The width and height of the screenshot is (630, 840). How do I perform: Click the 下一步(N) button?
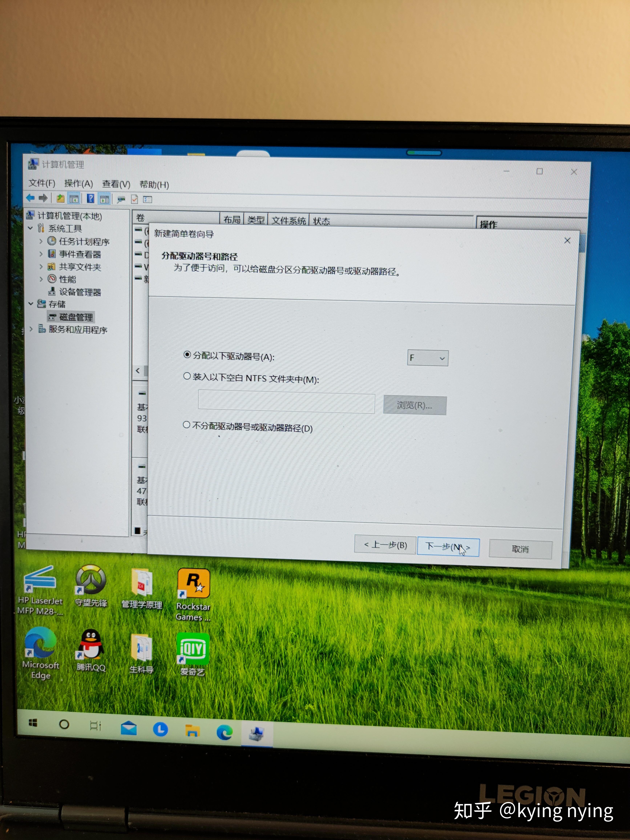coord(448,547)
